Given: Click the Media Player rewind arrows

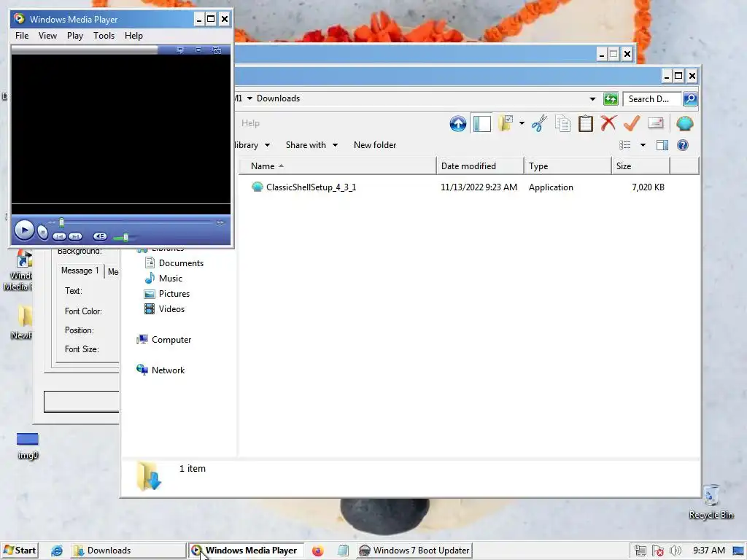Looking at the screenshot, I should 52,222.
